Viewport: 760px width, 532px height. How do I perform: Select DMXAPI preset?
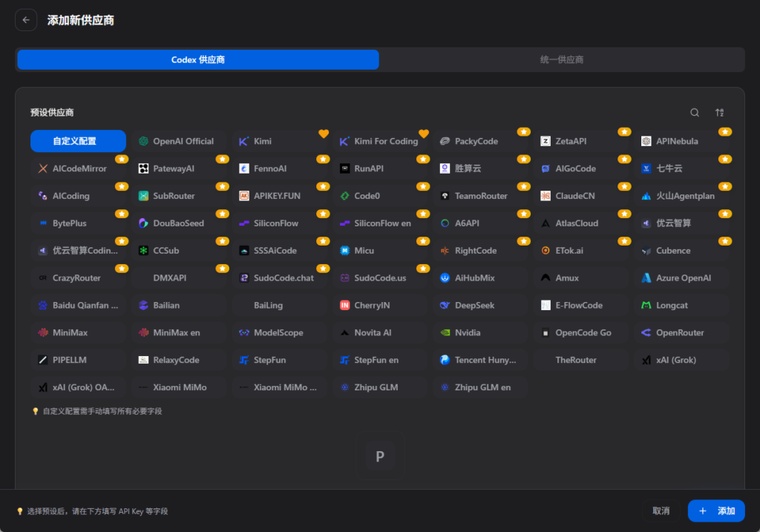pos(179,278)
